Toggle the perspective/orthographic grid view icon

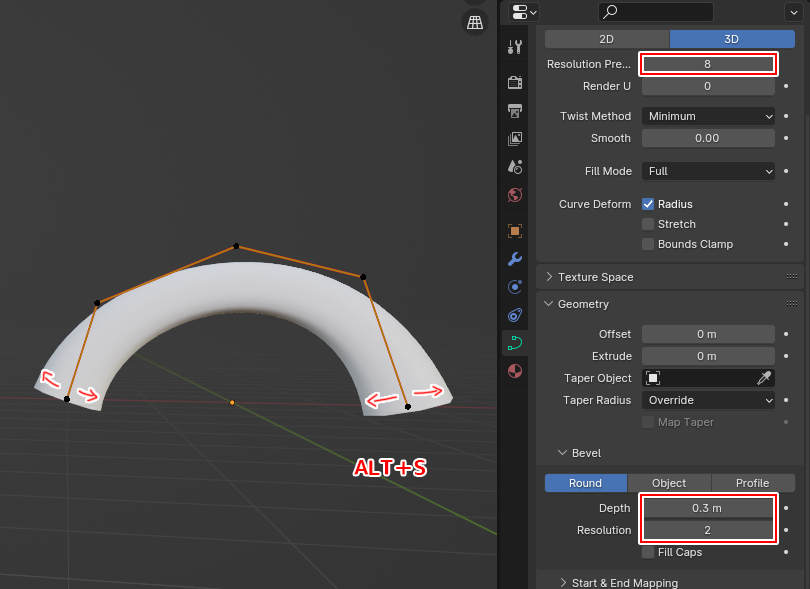click(x=475, y=22)
